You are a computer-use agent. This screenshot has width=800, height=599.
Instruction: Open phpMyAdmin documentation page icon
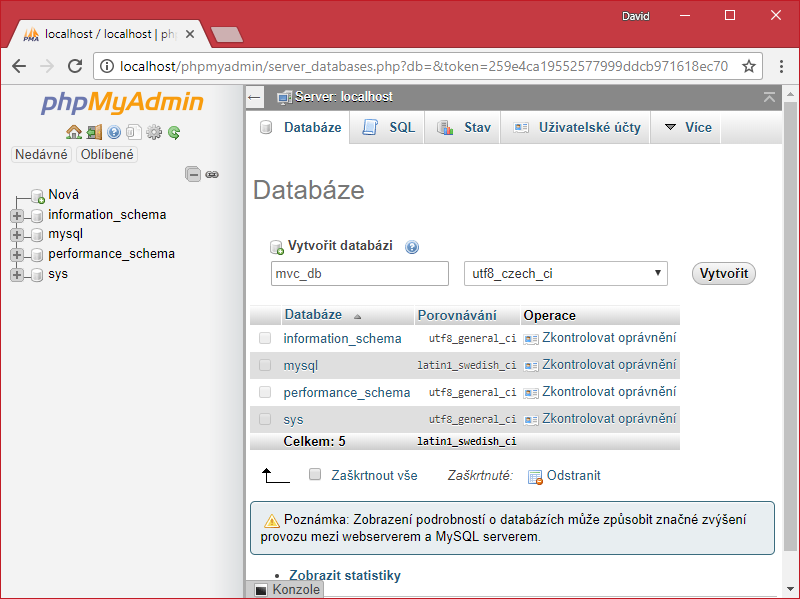[133, 132]
